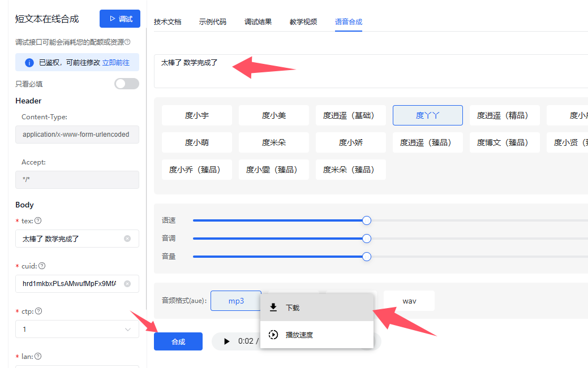Click the blue 调试 button
Viewport: 588px width, 368px height.
click(120, 19)
